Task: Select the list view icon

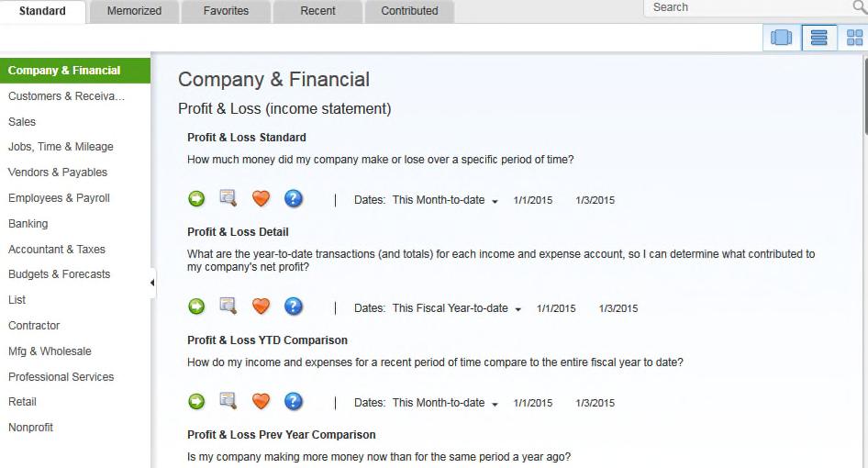Action: tap(818, 38)
